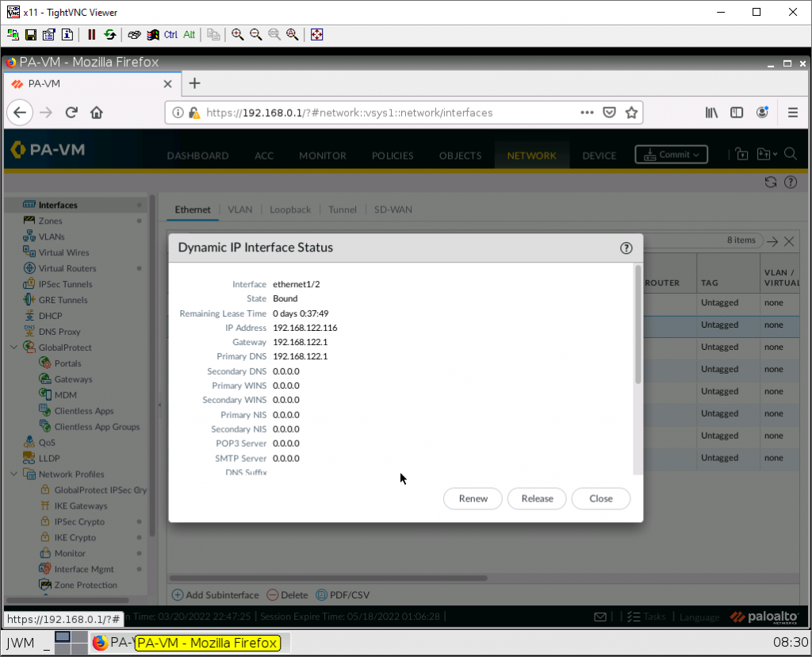Image resolution: width=812 pixels, height=657 pixels.
Task: Bookmark this page with the Firefox star icon
Action: click(632, 113)
